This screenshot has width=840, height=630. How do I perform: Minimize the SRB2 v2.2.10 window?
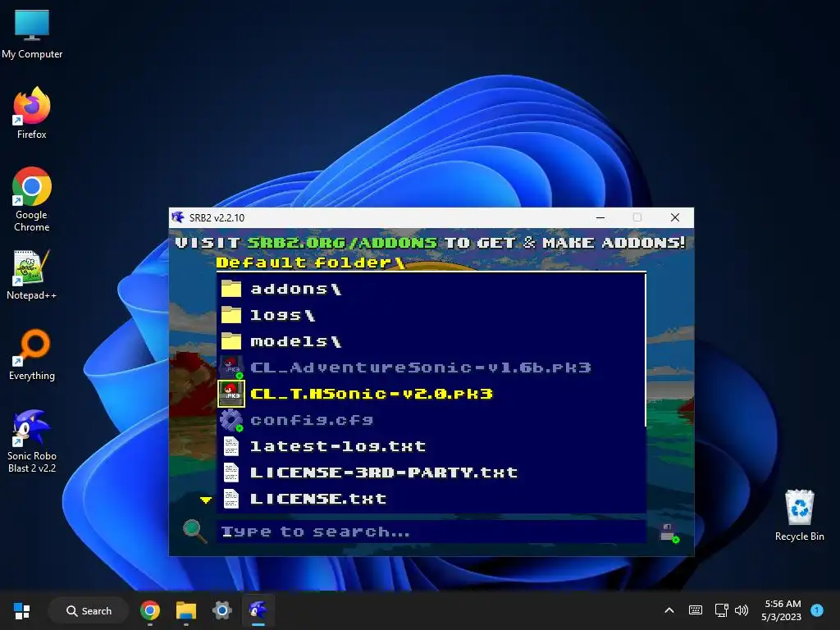click(600, 217)
